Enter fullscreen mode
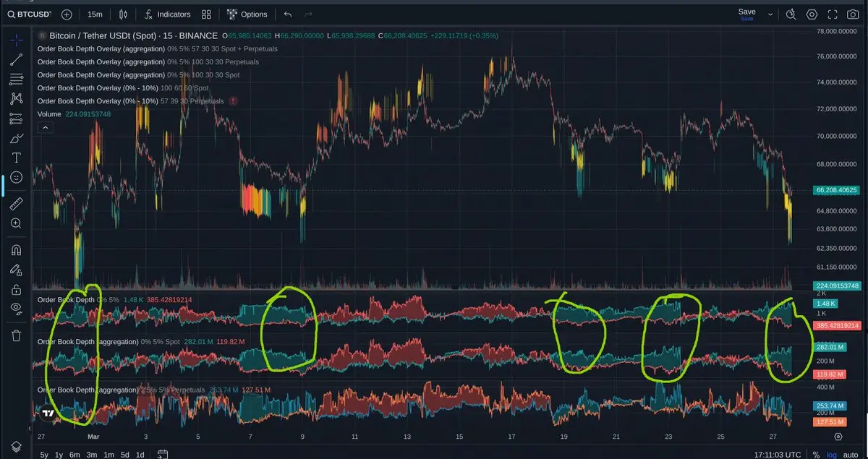This screenshot has width=868, height=459. point(833,14)
